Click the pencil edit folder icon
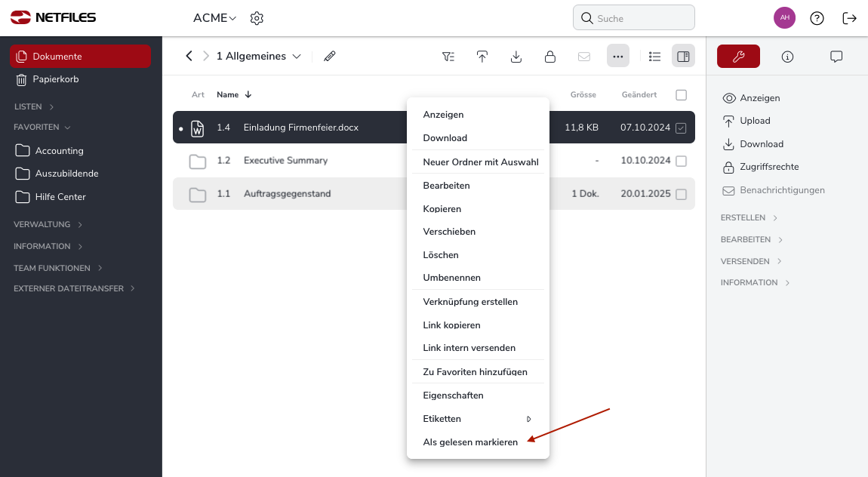 coord(329,56)
